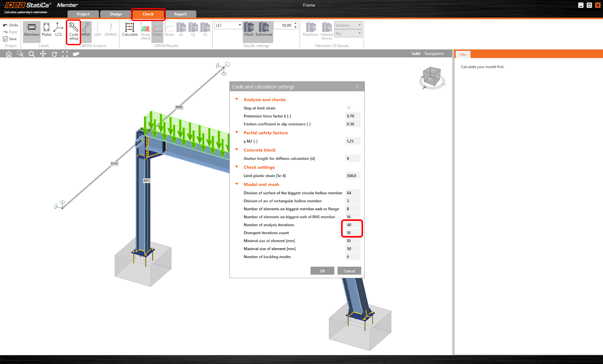
Task: Select the MNA analysis icon
Action: (86, 29)
